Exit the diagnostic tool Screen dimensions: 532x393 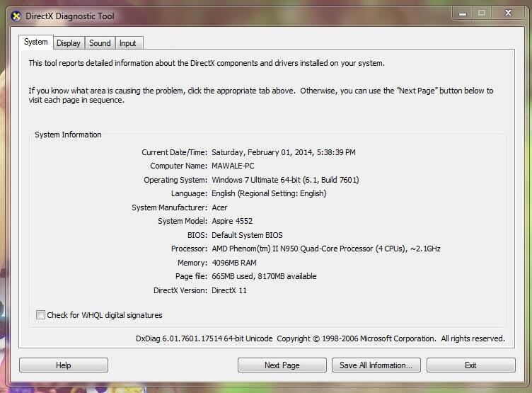470,365
